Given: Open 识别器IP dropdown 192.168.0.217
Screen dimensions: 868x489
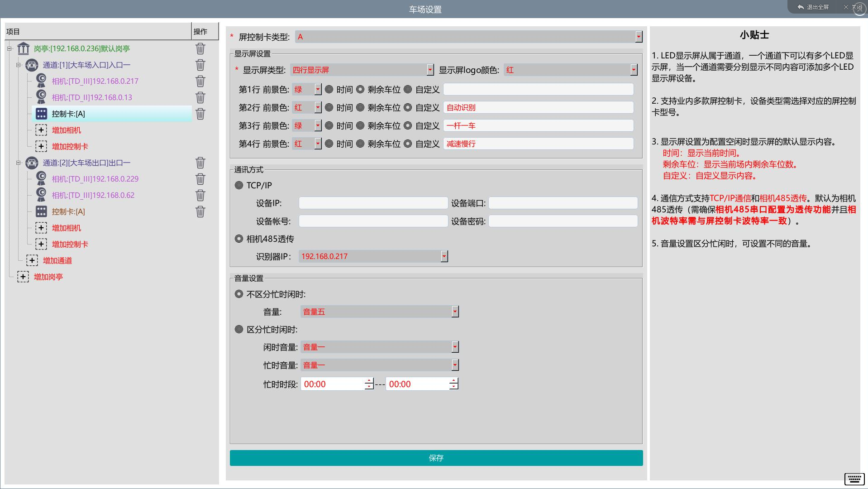Looking at the screenshot, I should coord(373,256).
